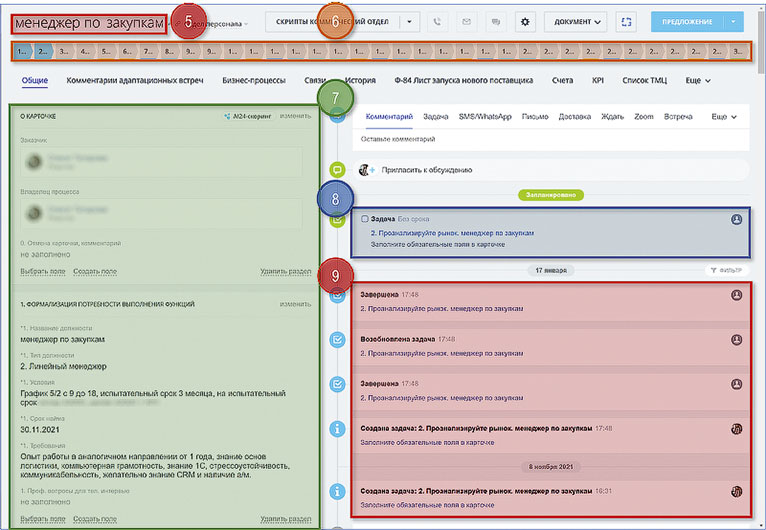Click the ФИЛЬТР button in timeline
Image resolution: width=766 pixels, height=530 pixels.
726,270
